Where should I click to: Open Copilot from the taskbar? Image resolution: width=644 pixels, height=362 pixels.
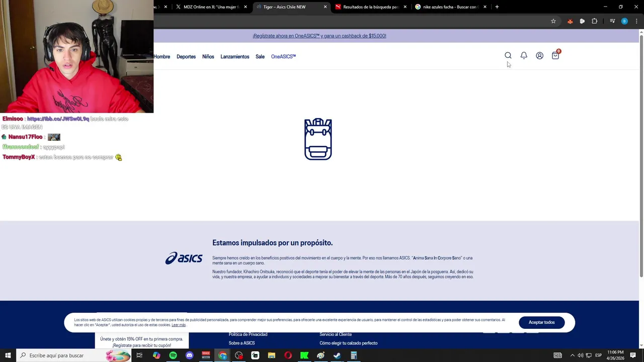click(156, 355)
